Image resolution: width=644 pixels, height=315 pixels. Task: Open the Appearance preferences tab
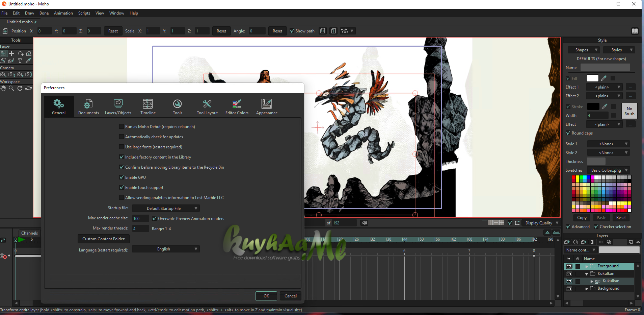point(267,106)
